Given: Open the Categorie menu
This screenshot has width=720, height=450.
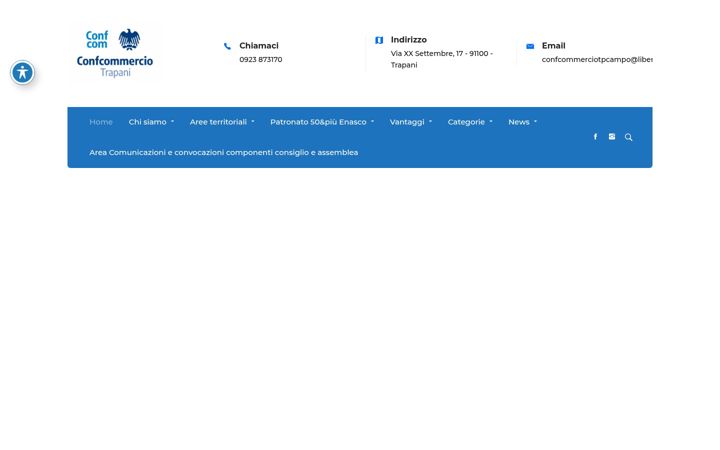Looking at the screenshot, I should tap(466, 122).
